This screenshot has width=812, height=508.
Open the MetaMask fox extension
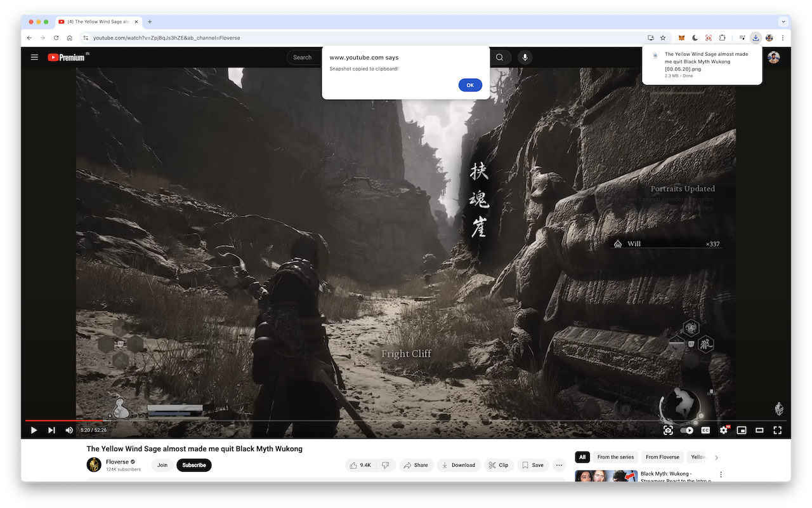coord(682,37)
